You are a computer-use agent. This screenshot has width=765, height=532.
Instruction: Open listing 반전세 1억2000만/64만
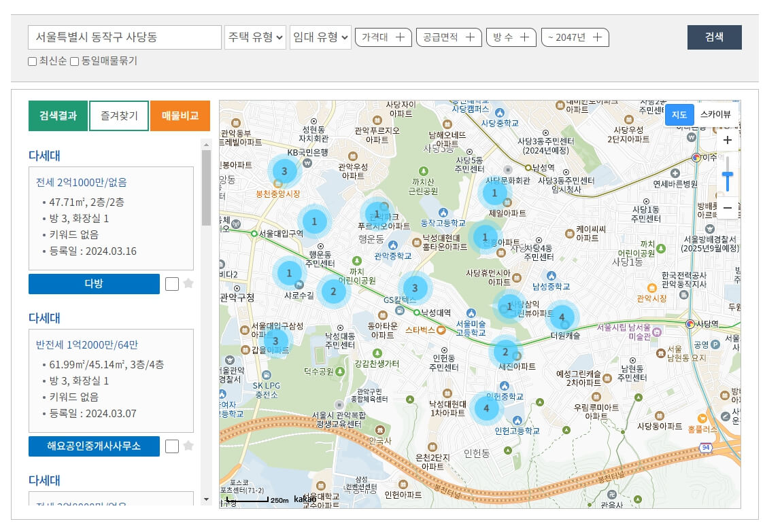[87, 344]
